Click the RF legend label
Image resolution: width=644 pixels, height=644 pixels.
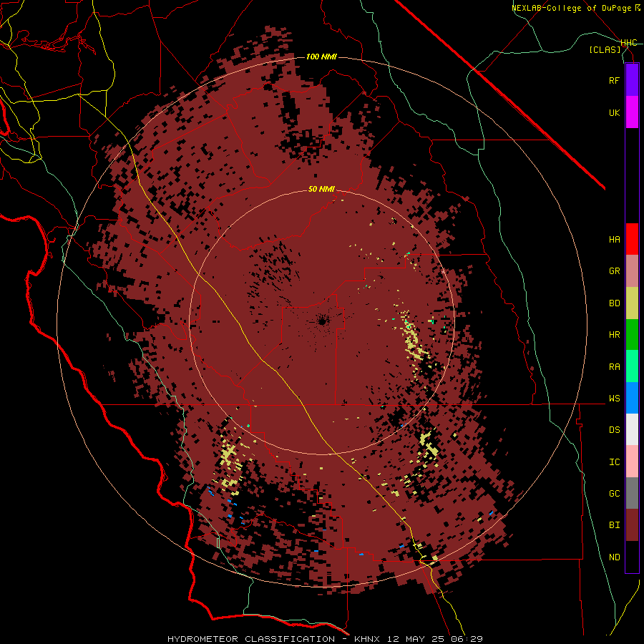coord(615,80)
